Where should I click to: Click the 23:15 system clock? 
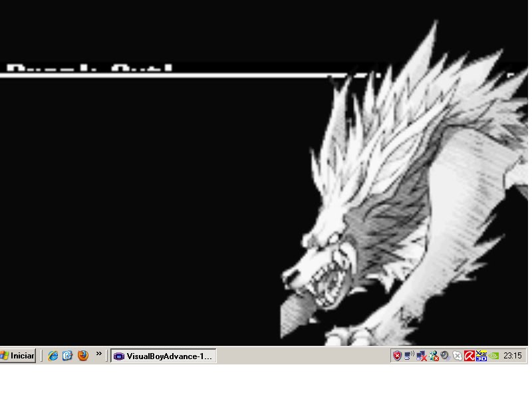[x=512, y=356]
